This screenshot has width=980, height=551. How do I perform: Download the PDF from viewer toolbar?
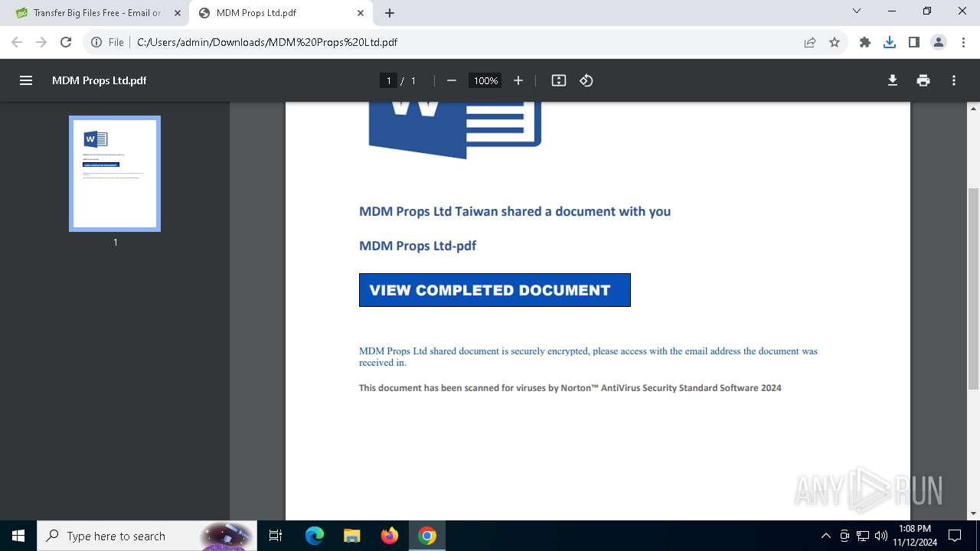pyautogui.click(x=893, y=80)
